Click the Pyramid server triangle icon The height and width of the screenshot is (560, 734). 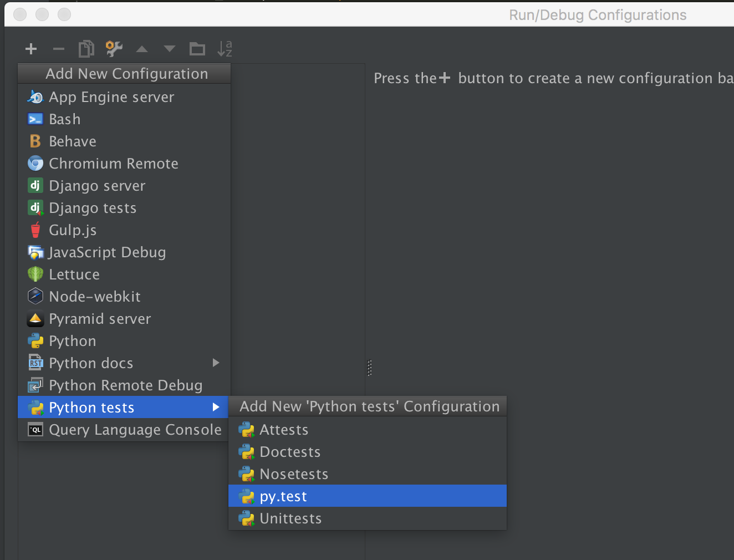[35, 319]
